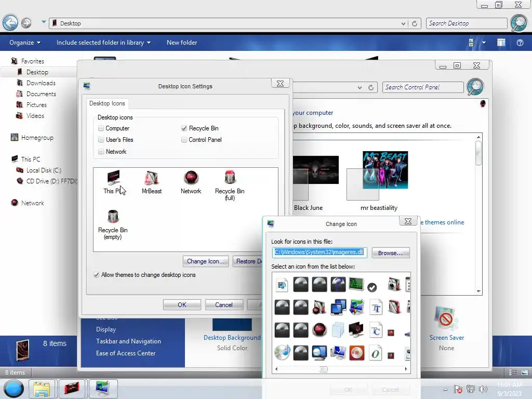The height and width of the screenshot is (399, 532).
Task: Choose the orange disc icon
Action: (x=356, y=353)
